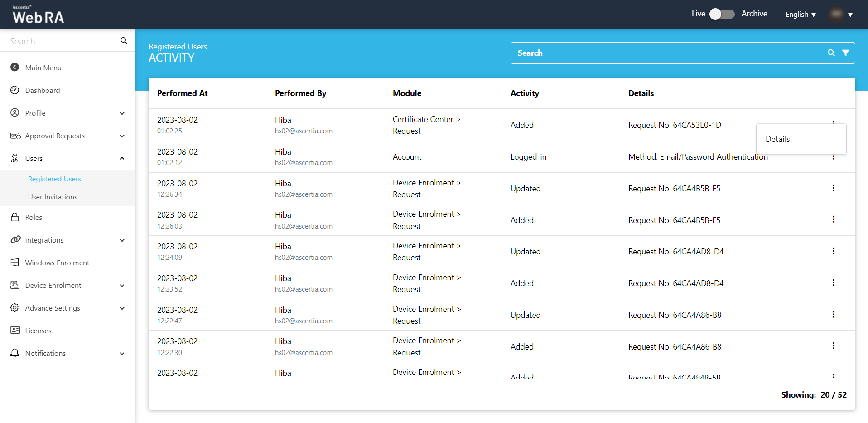This screenshot has height=423, width=868.
Task: Click the magnifier icon in Activity search
Action: coord(831,53)
